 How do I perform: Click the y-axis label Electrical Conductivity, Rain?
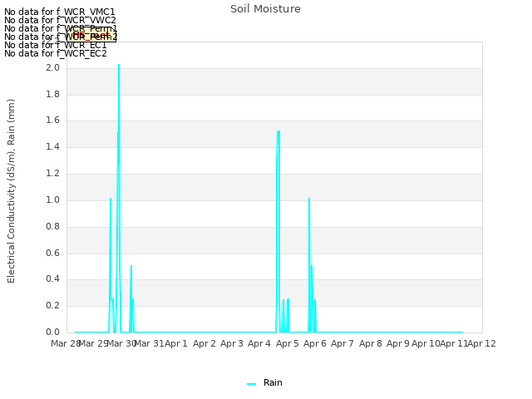(11, 191)
